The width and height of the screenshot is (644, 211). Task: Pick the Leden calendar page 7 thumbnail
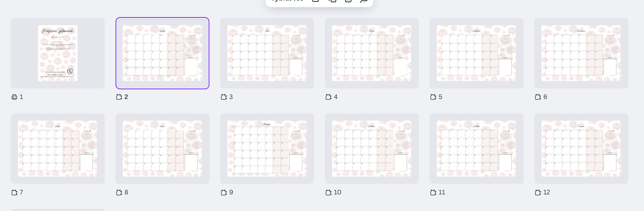click(x=58, y=149)
